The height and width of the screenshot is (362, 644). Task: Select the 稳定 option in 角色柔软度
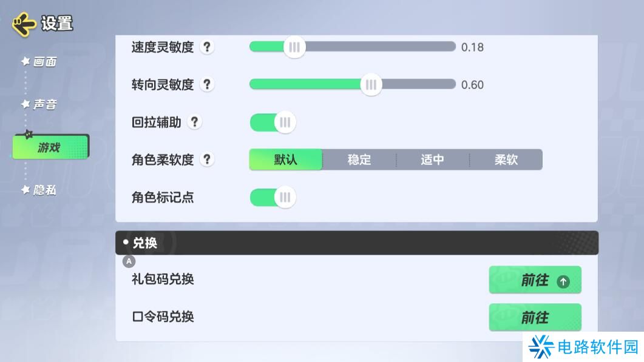[x=359, y=159]
